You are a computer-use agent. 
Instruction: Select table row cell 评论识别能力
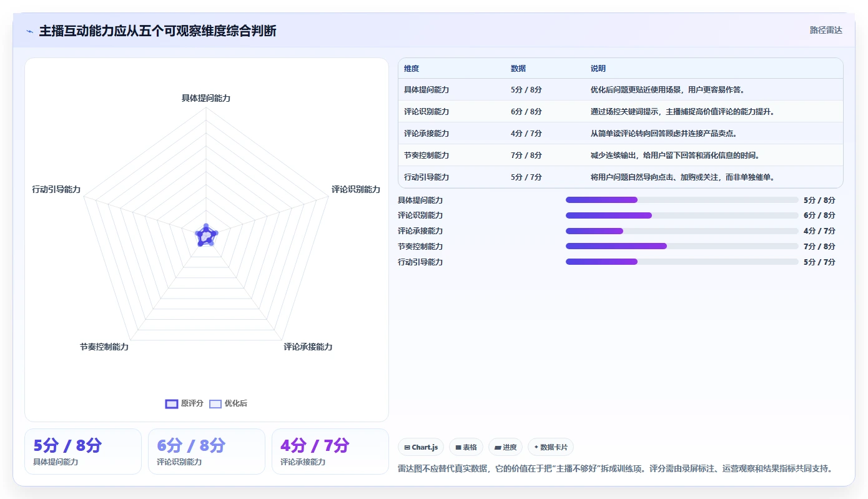coord(427,112)
